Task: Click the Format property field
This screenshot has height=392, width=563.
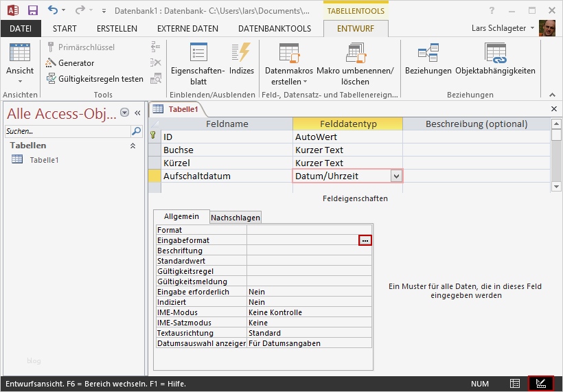Action: point(309,230)
